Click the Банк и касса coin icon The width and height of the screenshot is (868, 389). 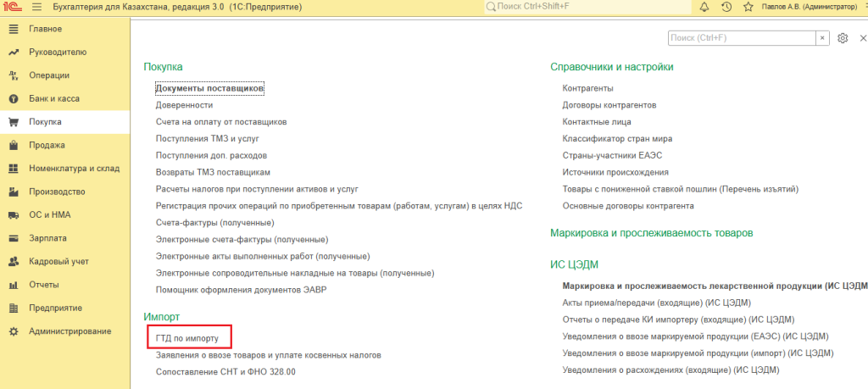pyautogui.click(x=14, y=98)
